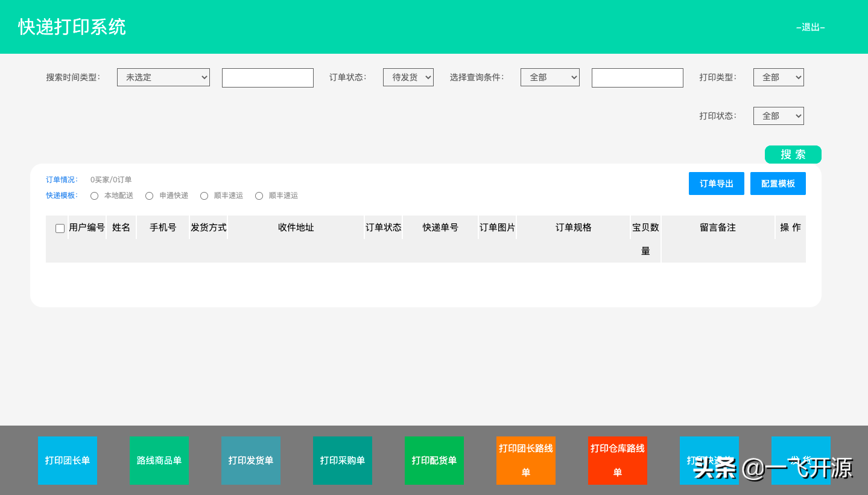Click the 搜索 button
Viewport: 868px width, 495px height.
(x=793, y=155)
